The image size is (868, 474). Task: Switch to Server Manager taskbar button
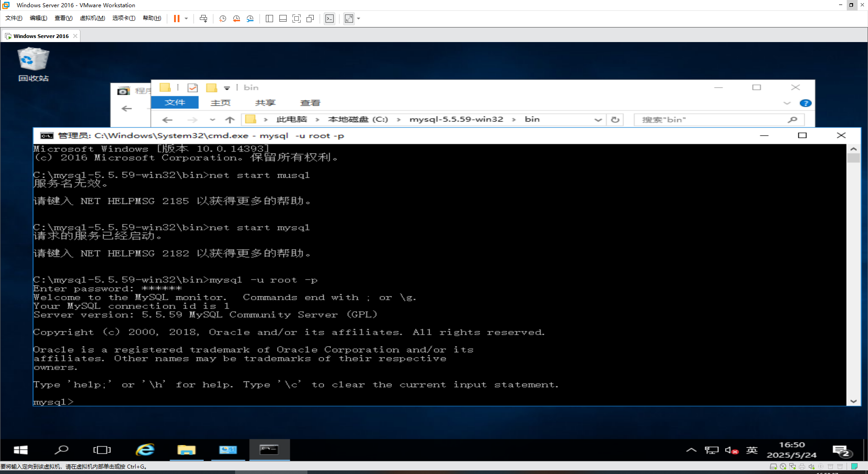click(228, 450)
